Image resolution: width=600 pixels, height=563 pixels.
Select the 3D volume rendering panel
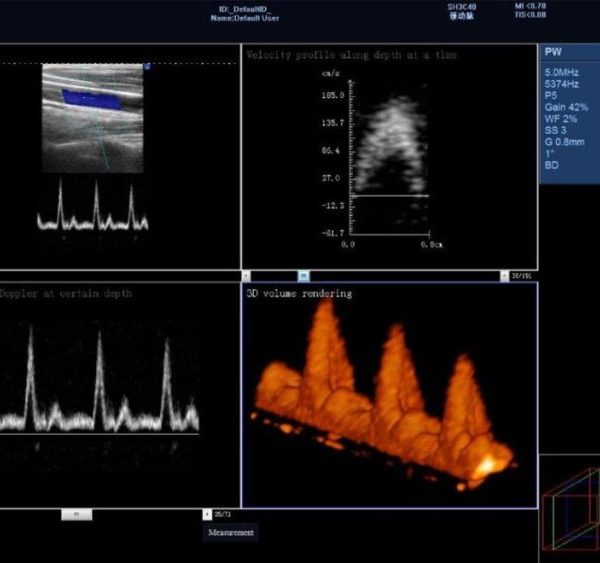[x=390, y=395]
